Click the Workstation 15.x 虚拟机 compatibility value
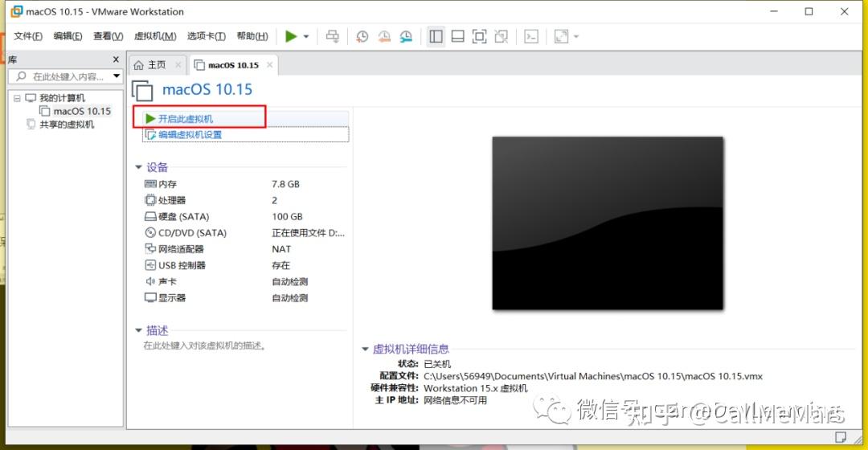The width and height of the screenshot is (868, 450). pos(476,388)
